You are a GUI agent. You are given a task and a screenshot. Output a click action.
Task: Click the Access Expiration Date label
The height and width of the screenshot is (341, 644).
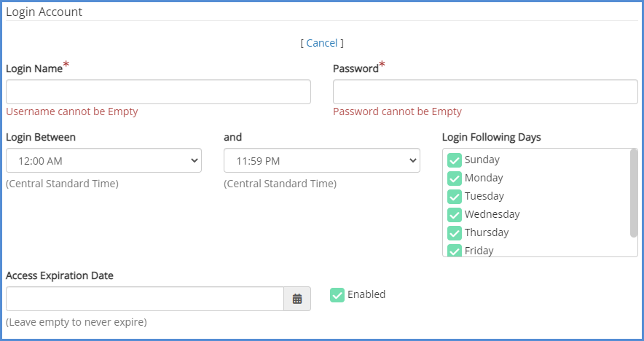coord(59,275)
